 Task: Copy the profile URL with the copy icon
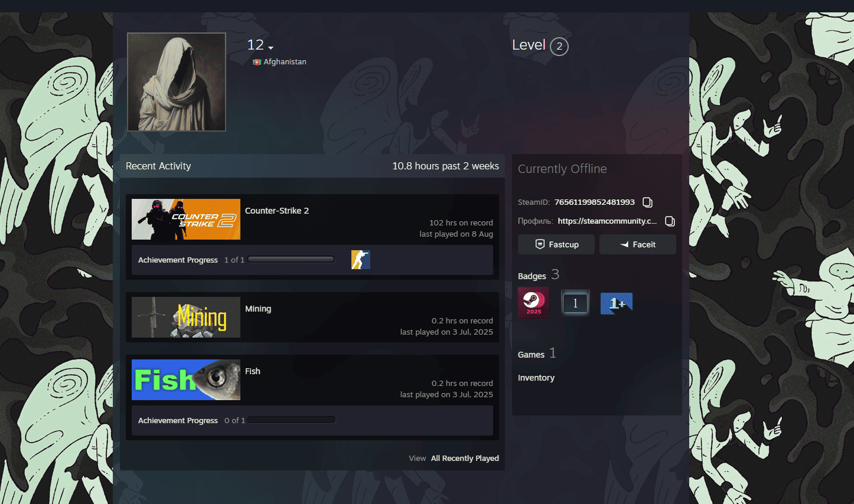[670, 221]
